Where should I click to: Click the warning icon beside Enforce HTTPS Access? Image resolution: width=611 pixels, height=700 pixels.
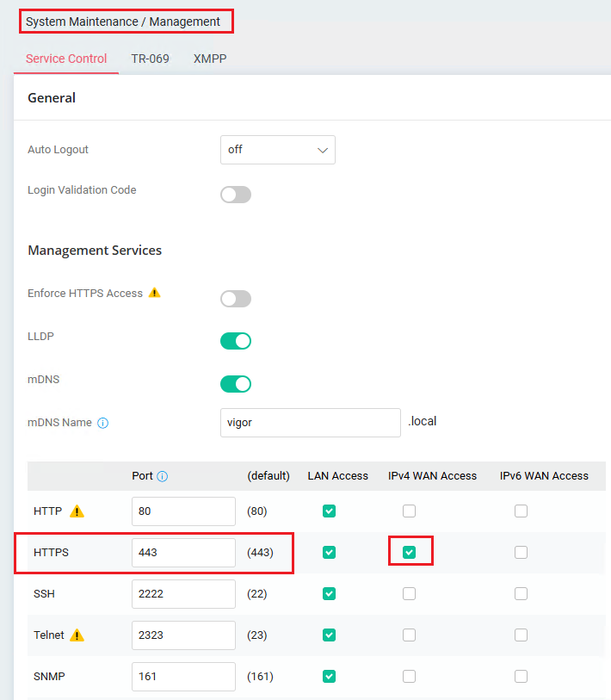[154, 293]
